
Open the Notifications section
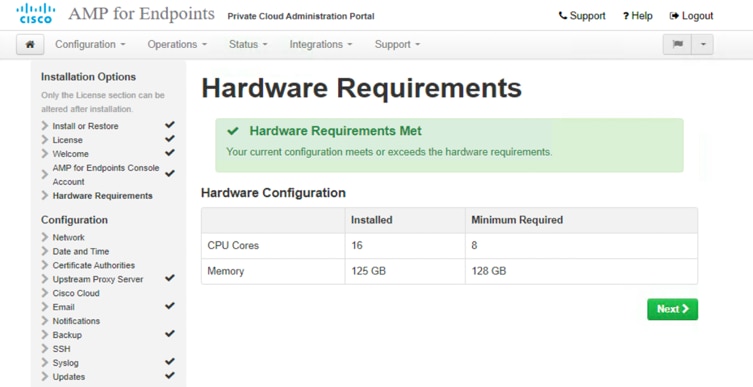coord(76,321)
